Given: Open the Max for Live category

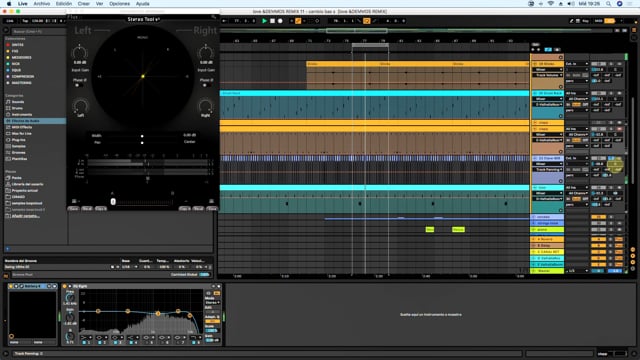Looking at the screenshot, I should coord(22,133).
